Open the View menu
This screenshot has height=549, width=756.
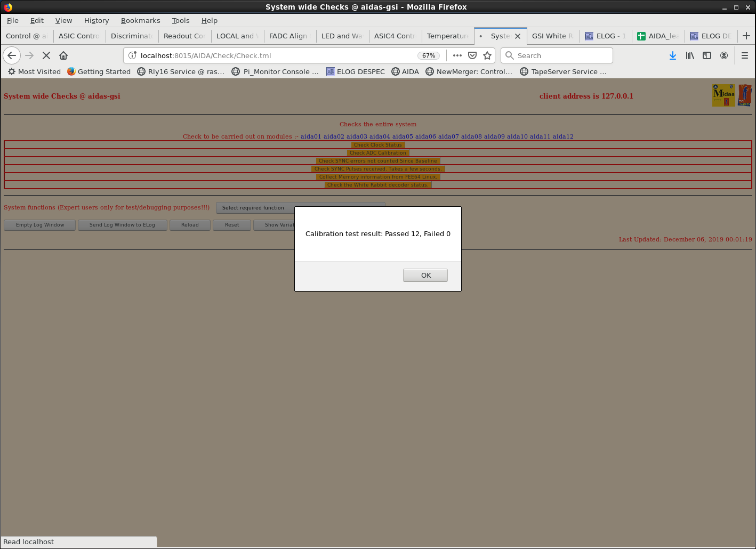(x=63, y=20)
